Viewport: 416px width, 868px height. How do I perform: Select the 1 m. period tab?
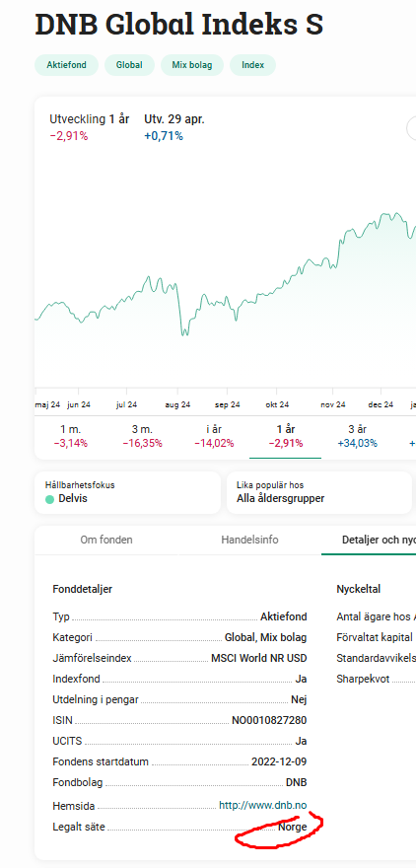point(71,436)
